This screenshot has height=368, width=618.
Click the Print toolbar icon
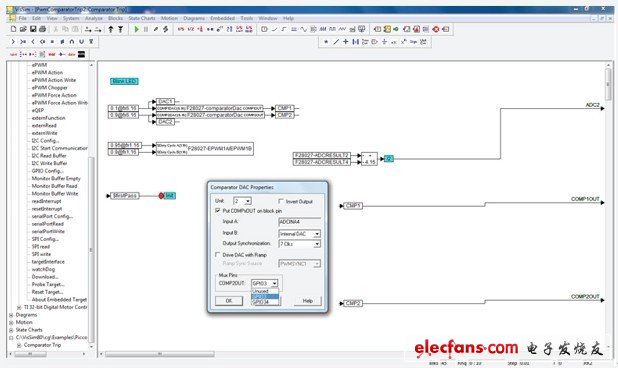coord(43,29)
